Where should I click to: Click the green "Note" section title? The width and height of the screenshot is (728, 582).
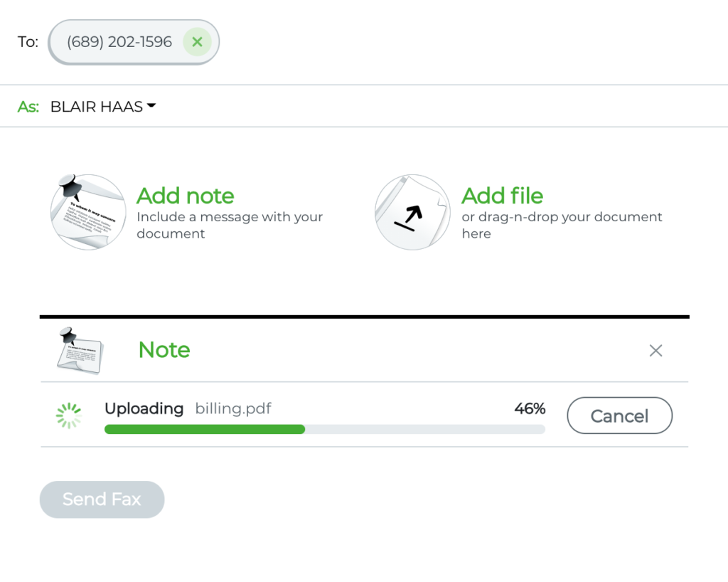(x=164, y=350)
